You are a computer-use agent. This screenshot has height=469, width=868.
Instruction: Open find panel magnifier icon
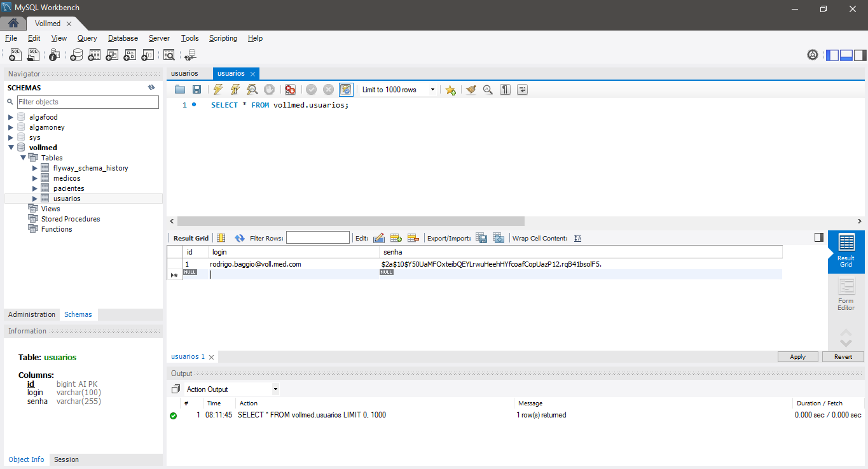488,90
